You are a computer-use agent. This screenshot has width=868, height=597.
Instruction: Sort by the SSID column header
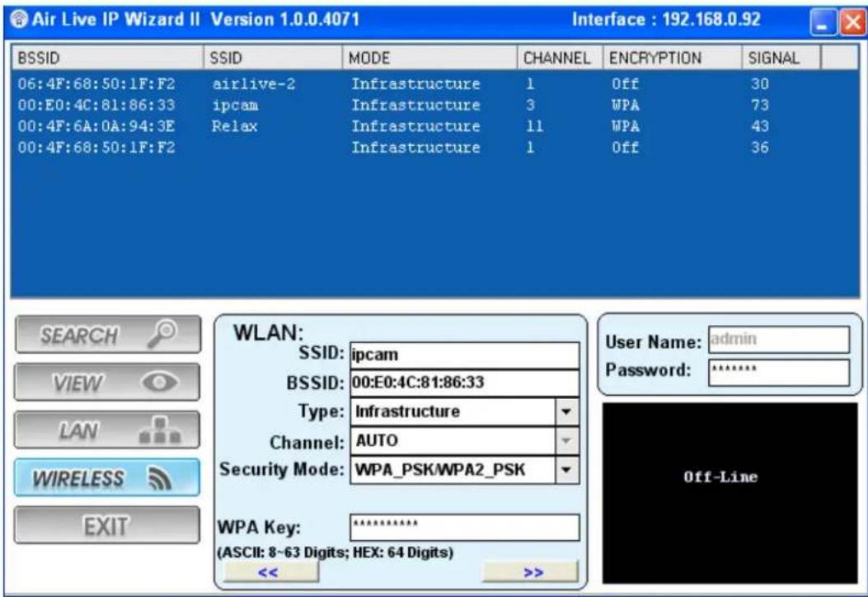point(272,59)
